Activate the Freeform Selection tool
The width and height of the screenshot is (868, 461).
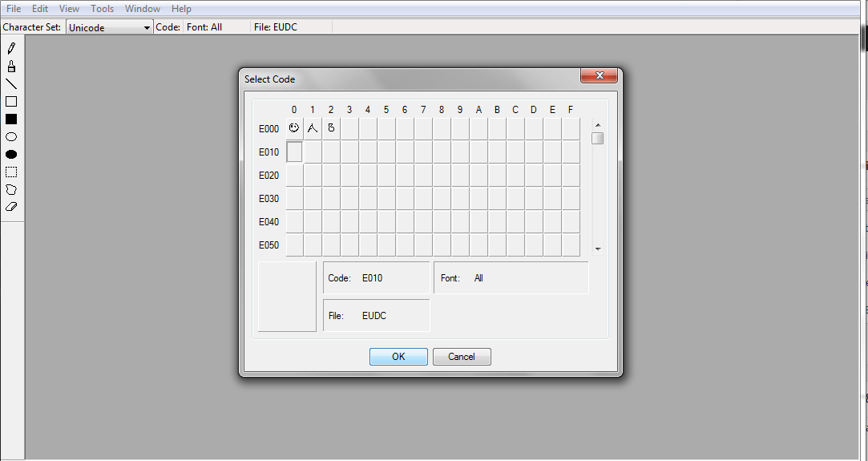point(11,190)
